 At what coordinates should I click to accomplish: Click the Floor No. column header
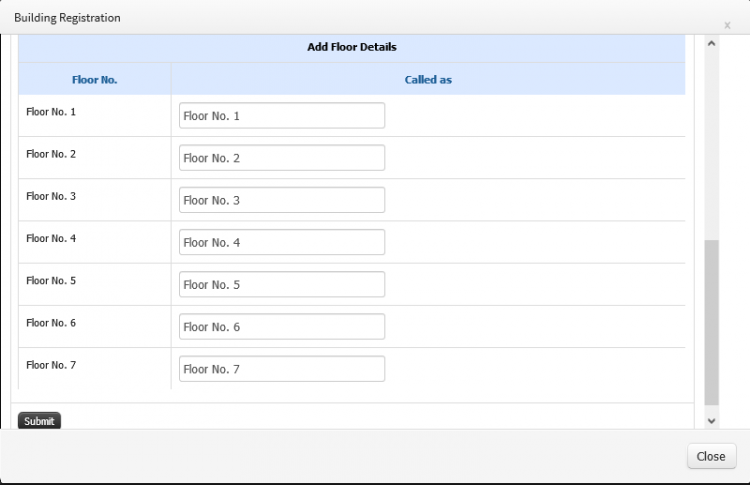[94, 79]
